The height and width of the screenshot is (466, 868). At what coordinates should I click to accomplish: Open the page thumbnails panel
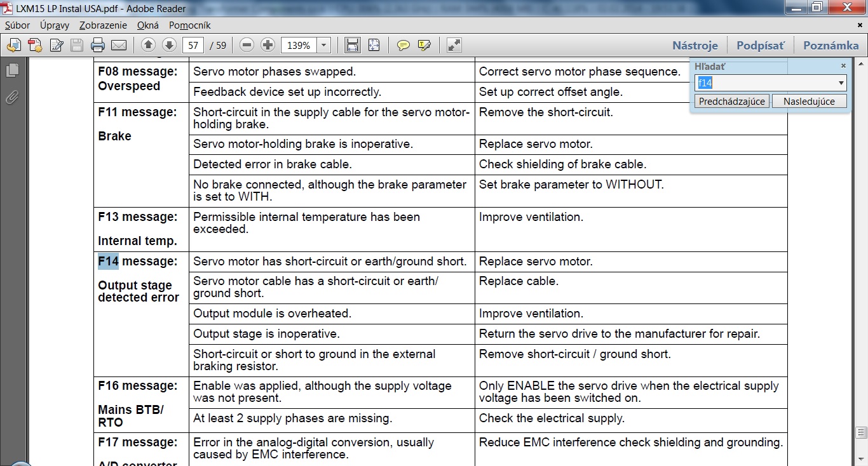11,70
